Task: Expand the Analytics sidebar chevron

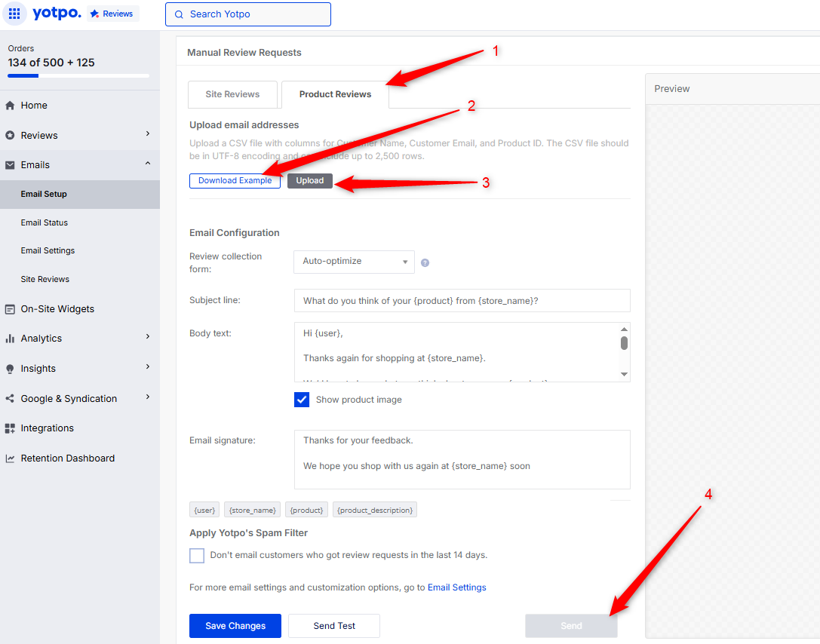Action: click(148, 336)
